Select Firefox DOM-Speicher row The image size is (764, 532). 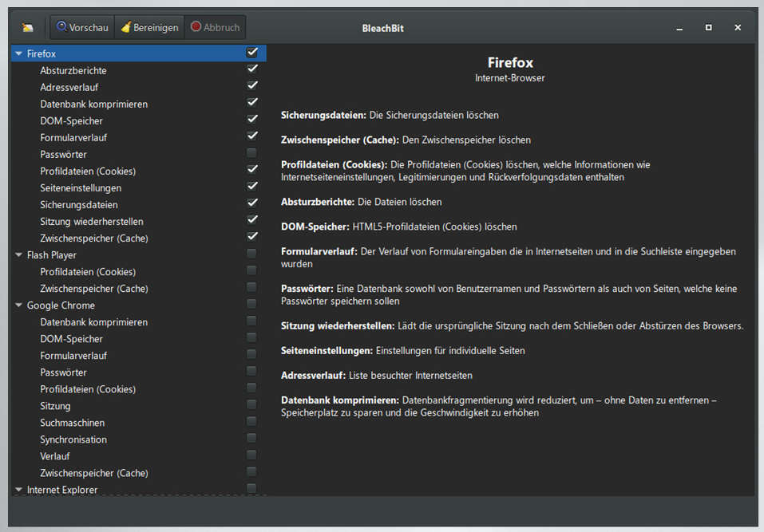click(71, 120)
